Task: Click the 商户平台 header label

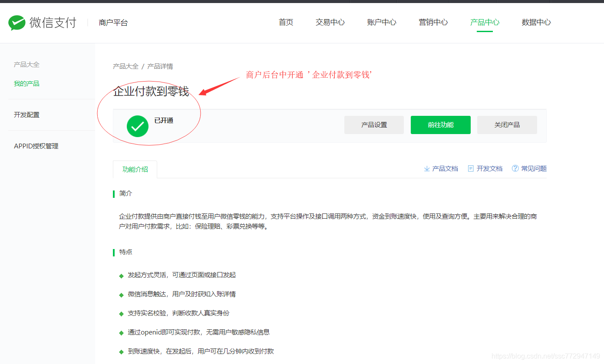Action: coord(113,23)
